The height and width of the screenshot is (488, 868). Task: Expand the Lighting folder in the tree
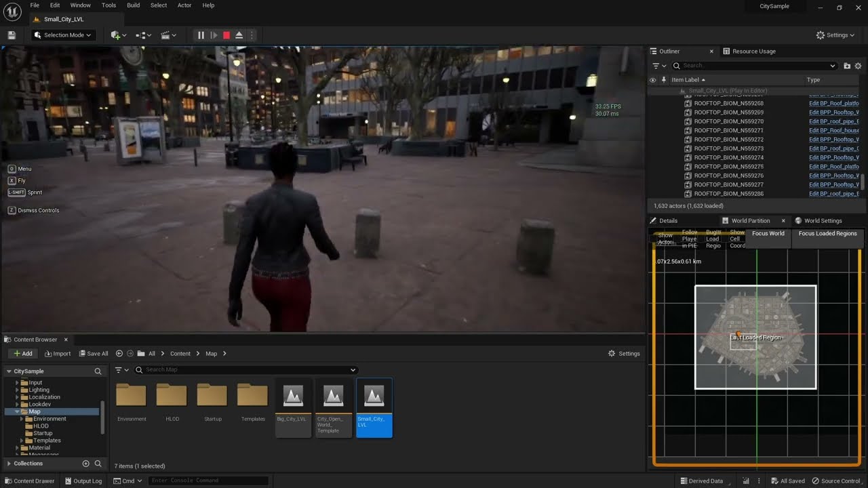[x=17, y=390]
